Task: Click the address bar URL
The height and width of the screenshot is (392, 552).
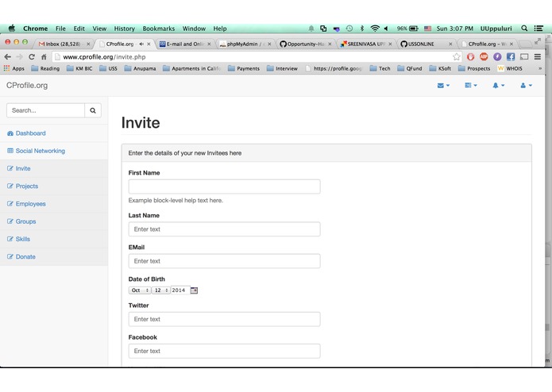Action: click(x=104, y=57)
